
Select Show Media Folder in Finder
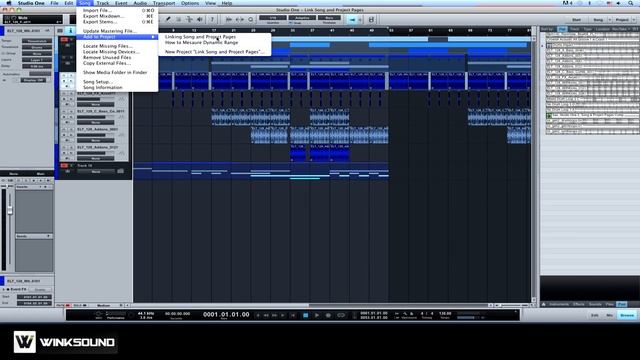tap(117, 72)
